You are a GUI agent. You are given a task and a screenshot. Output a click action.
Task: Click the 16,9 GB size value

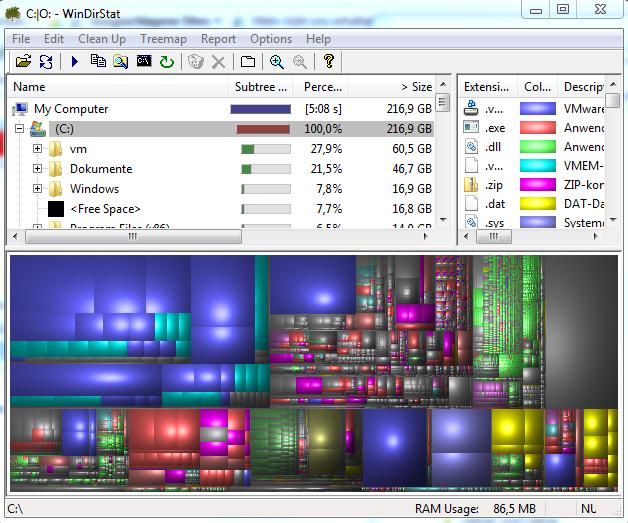point(412,189)
